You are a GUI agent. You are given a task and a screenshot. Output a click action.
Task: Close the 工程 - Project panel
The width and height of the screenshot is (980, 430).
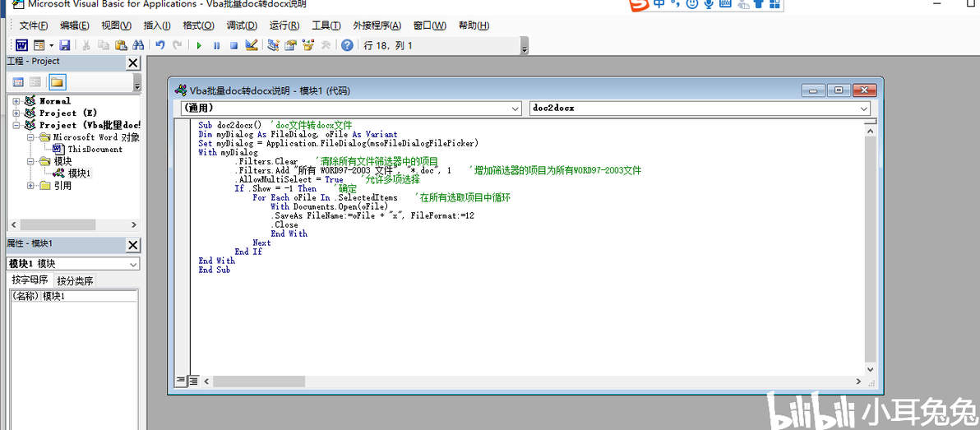[133, 63]
